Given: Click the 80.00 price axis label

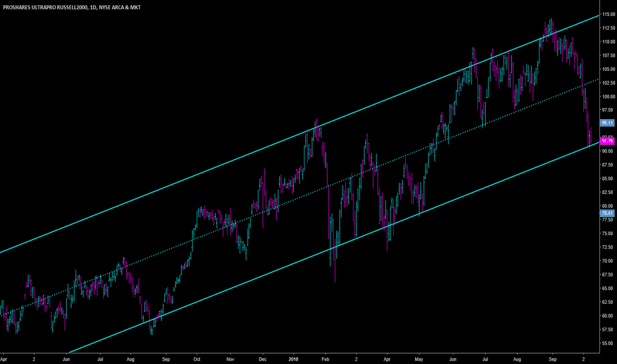Looking at the screenshot, I should pyautogui.click(x=608, y=206).
